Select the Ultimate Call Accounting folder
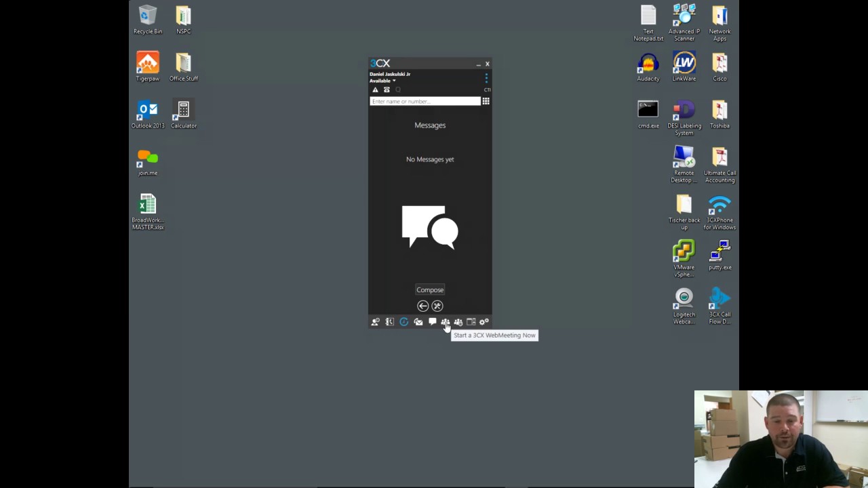868x488 pixels. coord(720,165)
